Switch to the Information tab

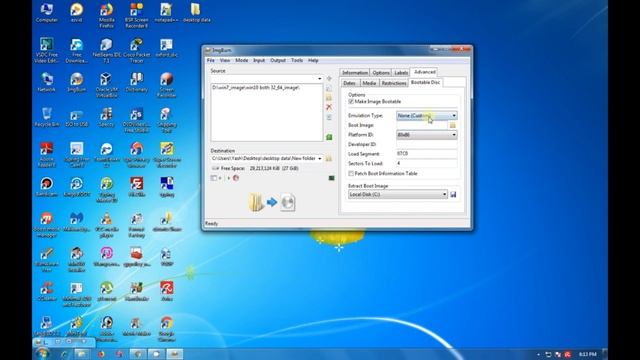point(355,73)
